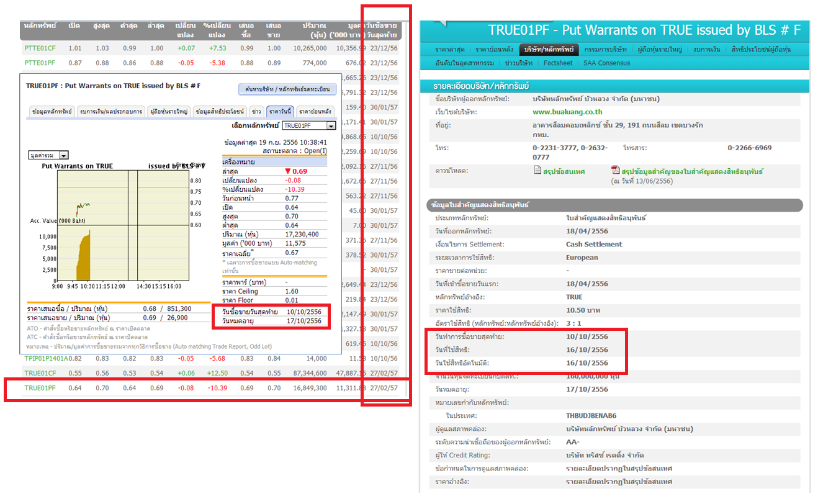This screenshot has width=818, height=504.
Task: Click the ปริมาณ (หุ้น) column header
Action: click(x=314, y=30)
